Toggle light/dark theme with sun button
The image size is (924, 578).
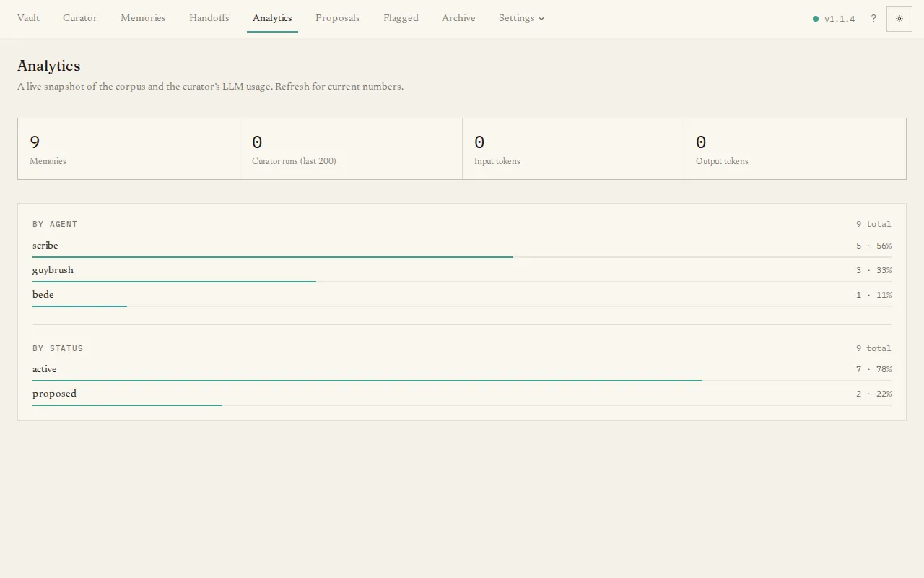coord(899,19)
